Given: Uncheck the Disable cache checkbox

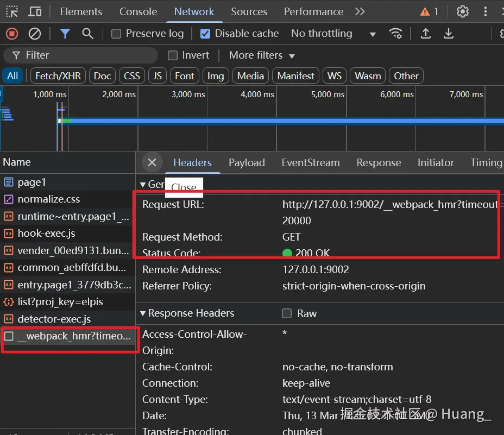Looking at the screenshot, I should point(205,34).
